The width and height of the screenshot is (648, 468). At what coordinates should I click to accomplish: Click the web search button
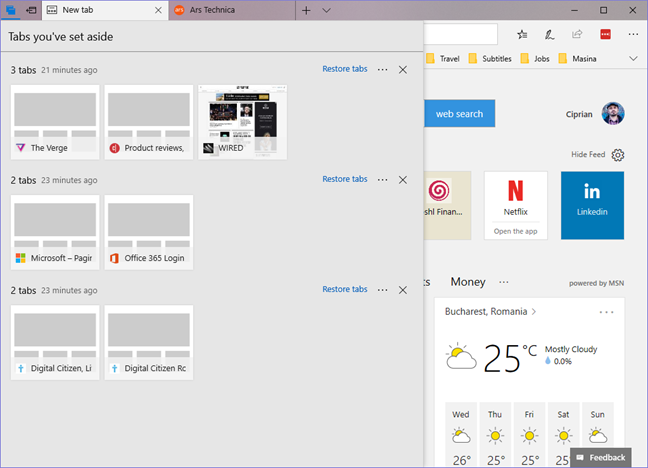(x=459, y=114)
